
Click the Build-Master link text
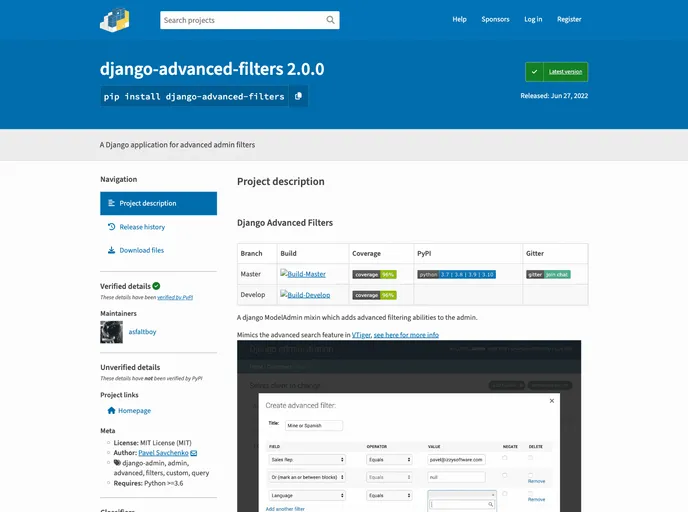306,274
